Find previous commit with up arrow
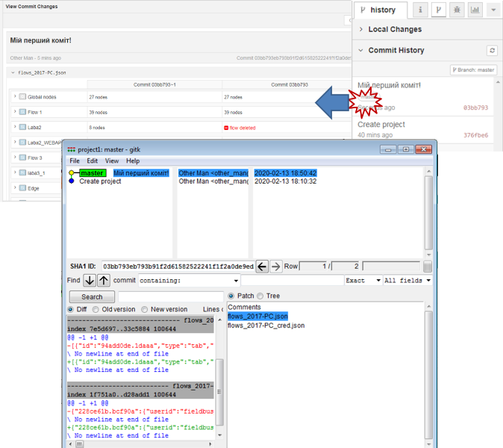 click(104, 280)
